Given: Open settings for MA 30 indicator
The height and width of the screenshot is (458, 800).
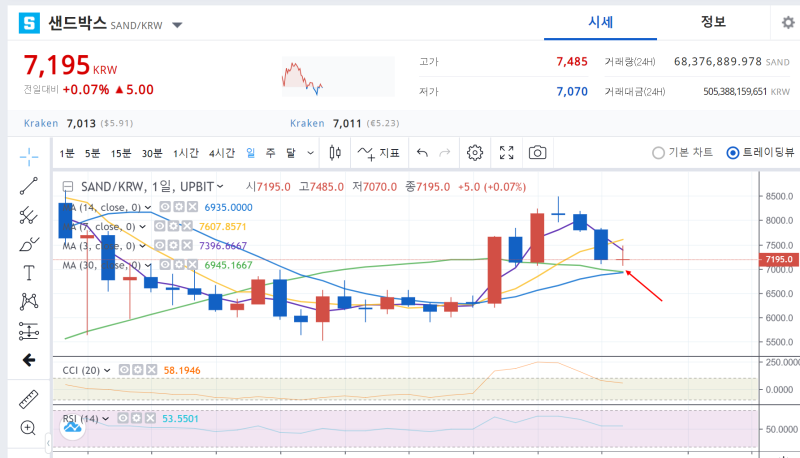Looking at the screenshot, I should [x=179, y=265].
